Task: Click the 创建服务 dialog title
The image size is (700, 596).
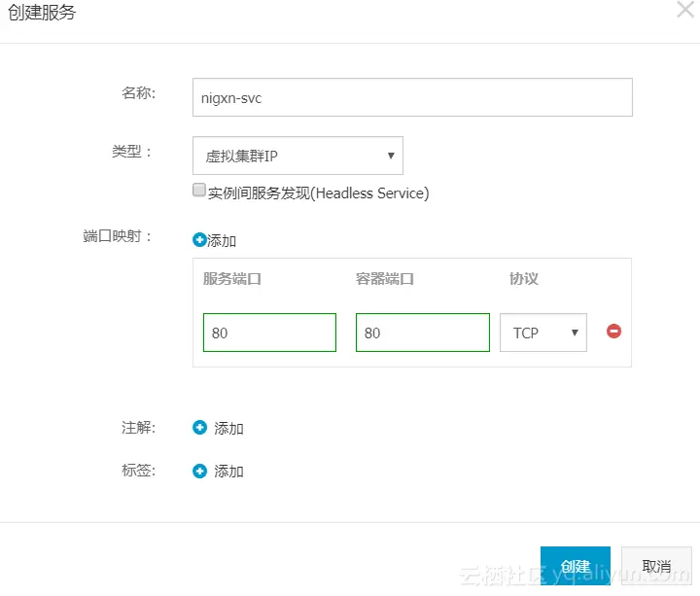Action: [x=42, y=12]
